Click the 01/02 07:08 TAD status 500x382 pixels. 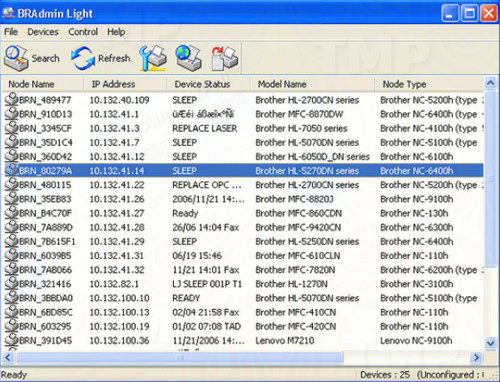click(207, 326)
